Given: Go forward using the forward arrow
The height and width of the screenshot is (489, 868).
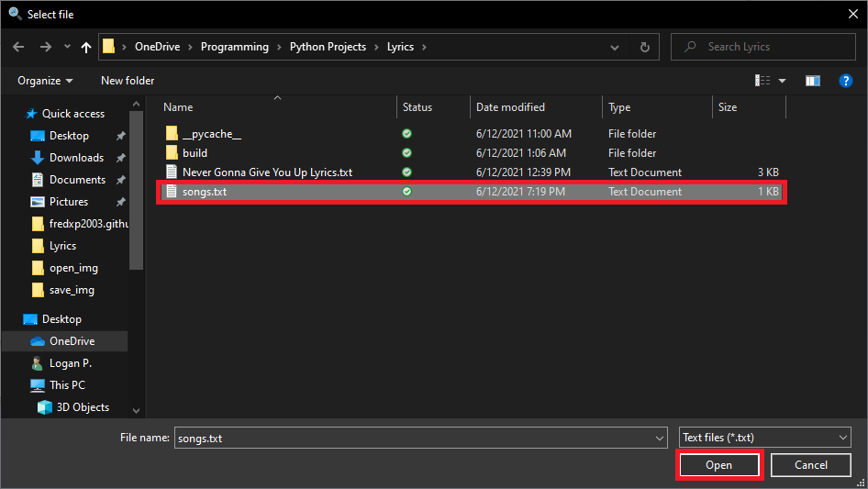Looking at the screenshot, I should [45, 47].
